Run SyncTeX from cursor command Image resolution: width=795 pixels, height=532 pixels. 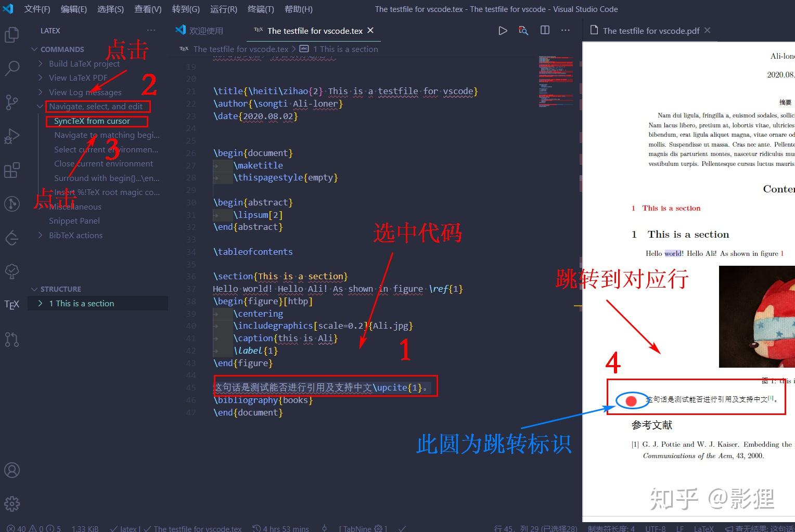(97, 121)
